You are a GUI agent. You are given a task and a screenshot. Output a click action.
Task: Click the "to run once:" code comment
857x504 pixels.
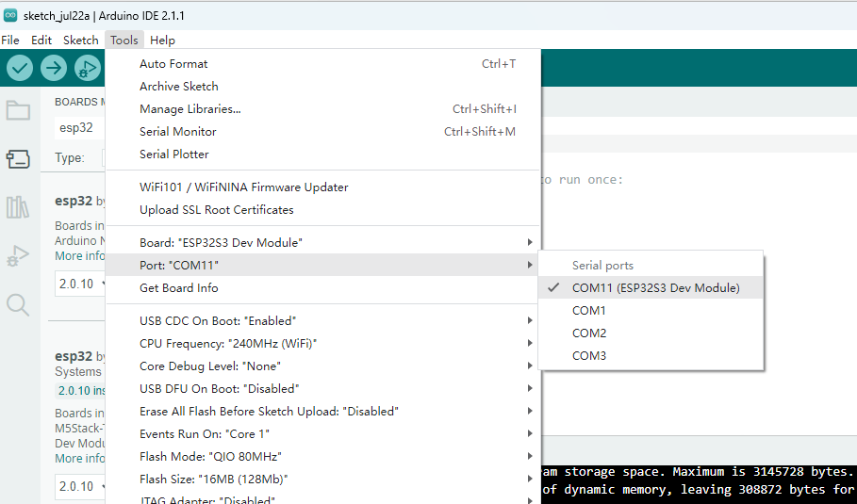582,180
